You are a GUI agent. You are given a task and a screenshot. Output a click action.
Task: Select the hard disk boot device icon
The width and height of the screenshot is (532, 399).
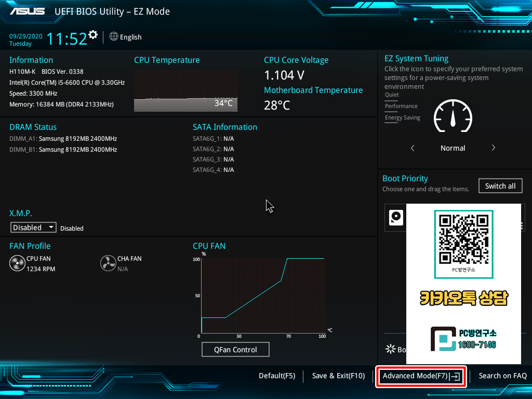point(396,218)
